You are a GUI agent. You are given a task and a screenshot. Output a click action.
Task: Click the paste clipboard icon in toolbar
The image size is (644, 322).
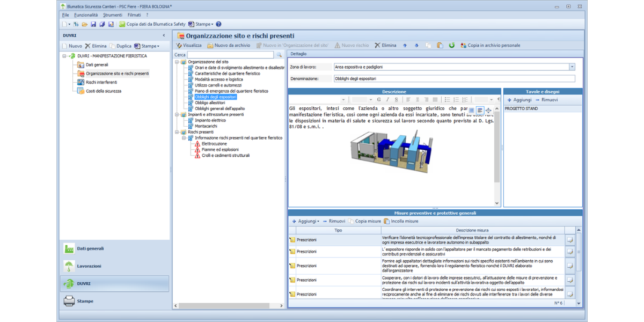pyautogui.click(x=440, y=46)
